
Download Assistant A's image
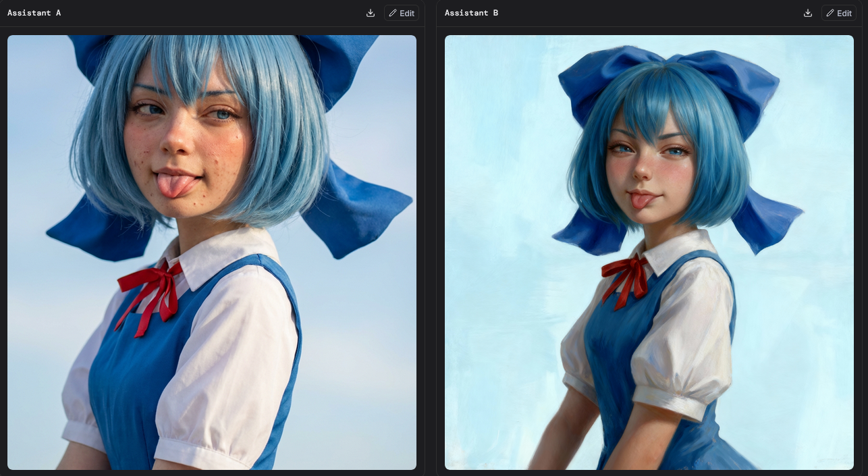pyautogui.click(x=371, y=13)
